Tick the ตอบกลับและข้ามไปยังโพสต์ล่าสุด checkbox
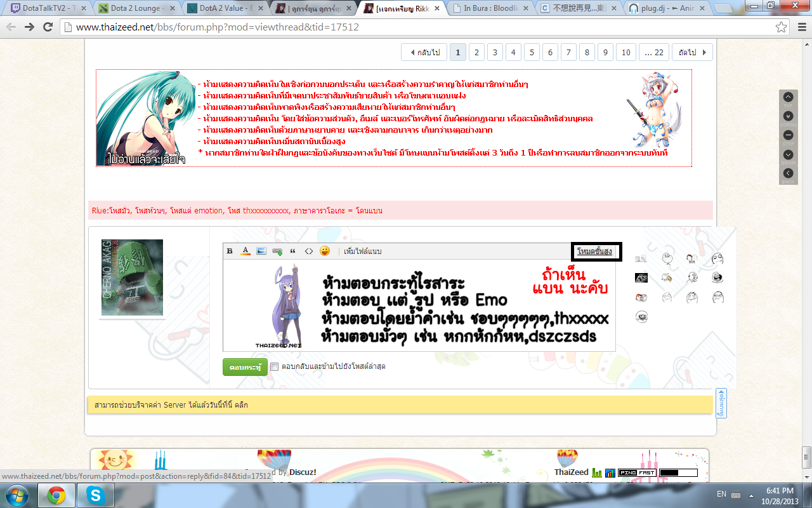This screenshot has width=812, height=508. point(274,366)
